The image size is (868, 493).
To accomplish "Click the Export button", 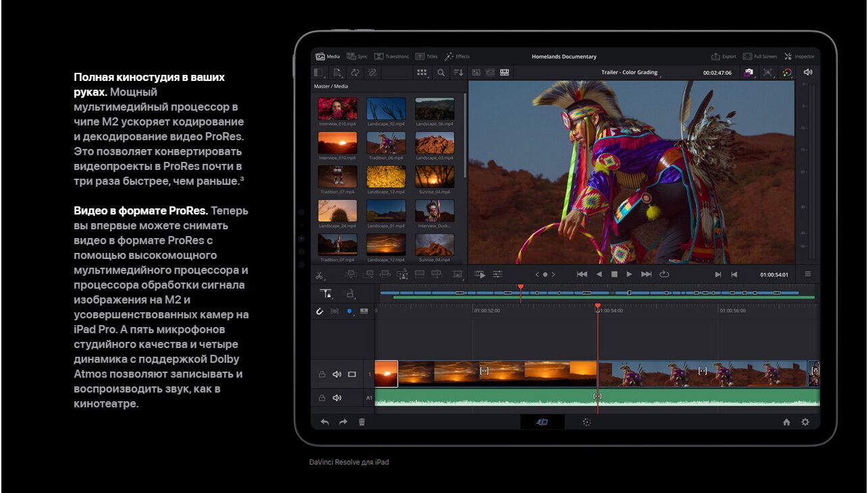I will [724, 57].
